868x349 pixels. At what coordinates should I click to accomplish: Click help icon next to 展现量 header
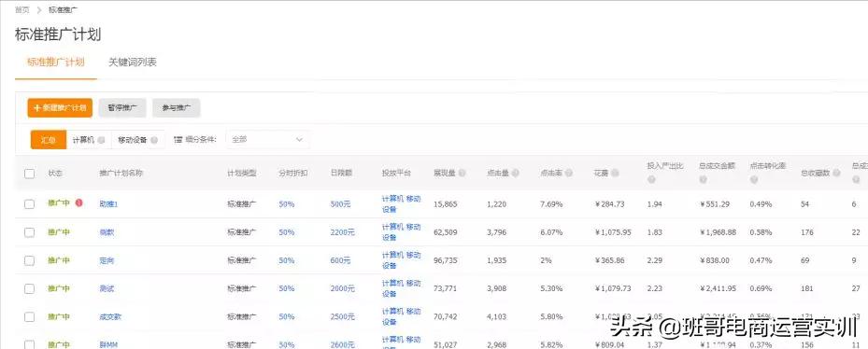click(x=462, y=174)
